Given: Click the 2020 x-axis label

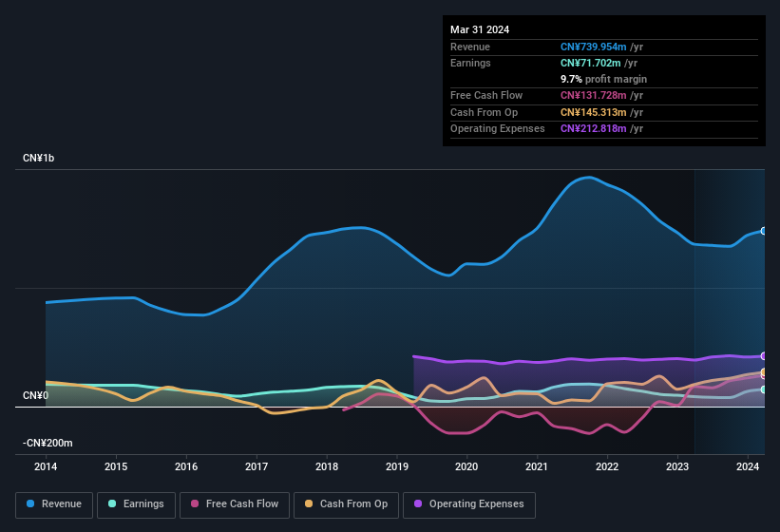Looking at the screenshot, I should [x=466, y=466].
